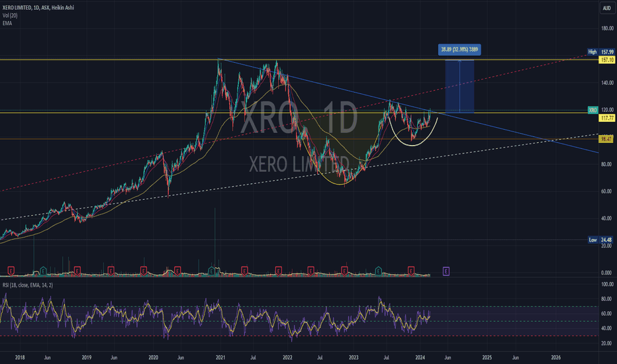Select the 98.47 price label
The width and height of the screenshot is (617, 364).
[x=606, y=139]
